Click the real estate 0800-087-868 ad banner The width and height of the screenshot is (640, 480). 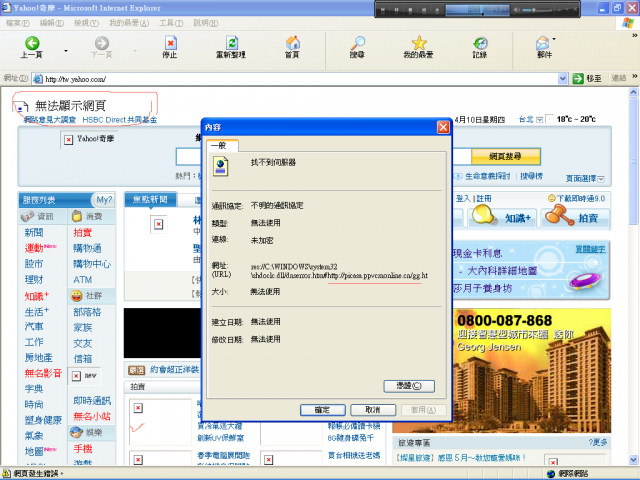click(532, 371)
